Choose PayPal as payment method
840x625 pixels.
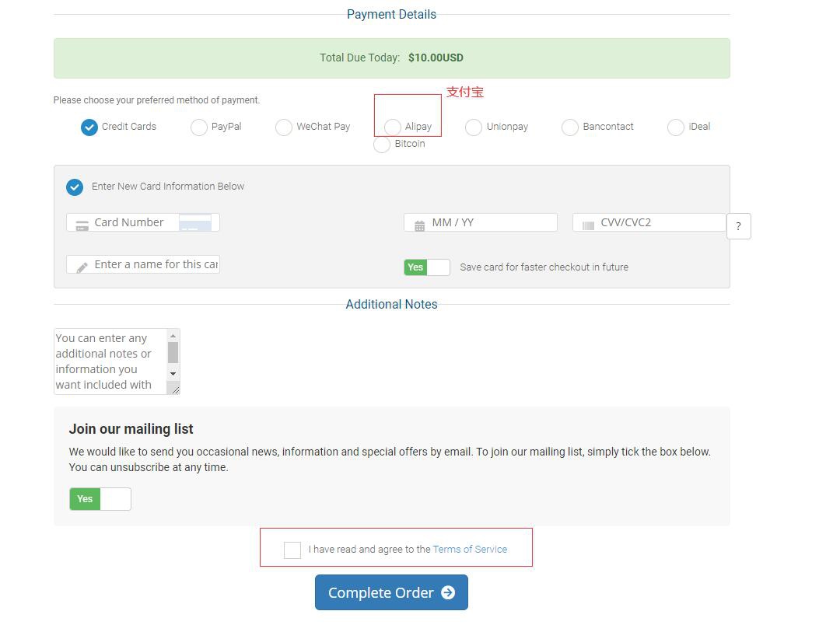(199, 127)
